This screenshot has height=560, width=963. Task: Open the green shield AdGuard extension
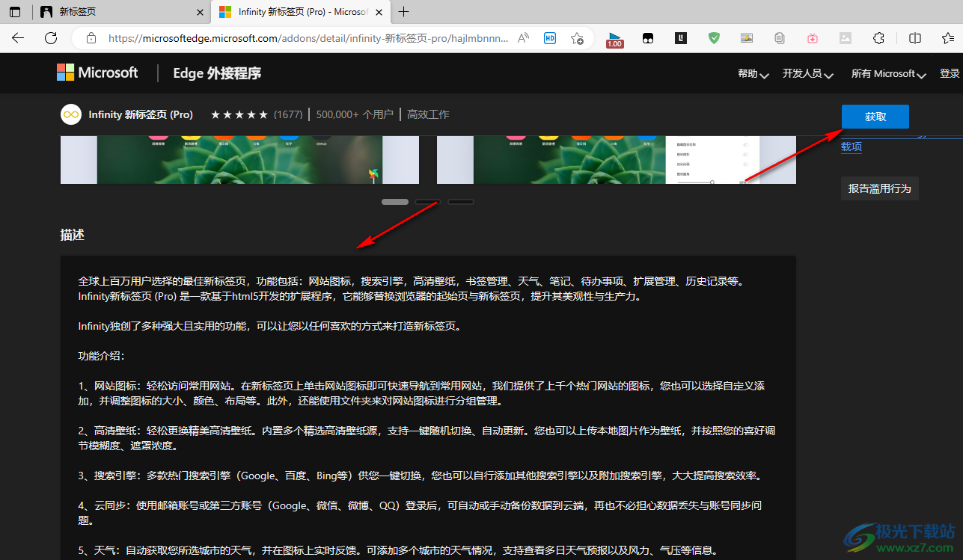(x=714, y=38)
